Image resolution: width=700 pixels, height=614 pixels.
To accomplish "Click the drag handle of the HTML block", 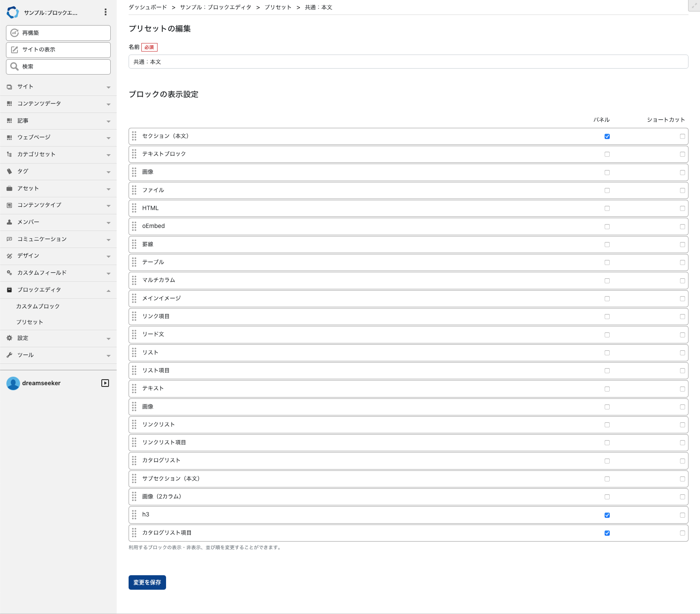I will point(134,208).
